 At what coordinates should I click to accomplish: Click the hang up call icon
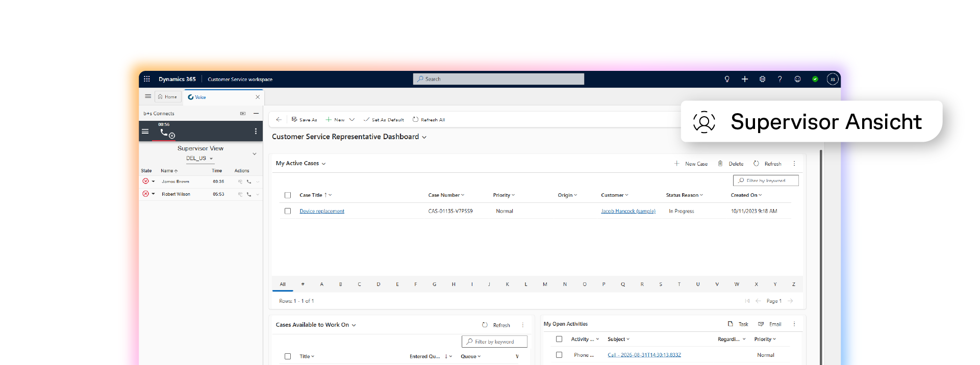[x=167, y=134]
